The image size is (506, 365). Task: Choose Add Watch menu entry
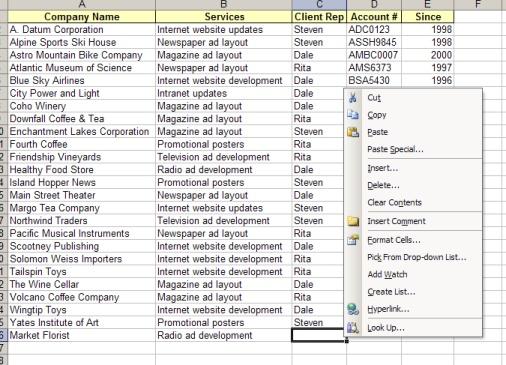point(387,274)
